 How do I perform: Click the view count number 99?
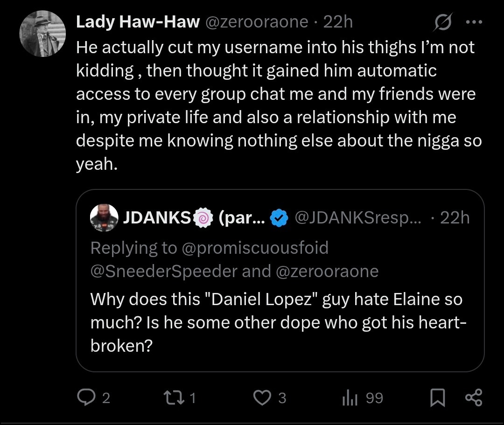pos(374,398)
